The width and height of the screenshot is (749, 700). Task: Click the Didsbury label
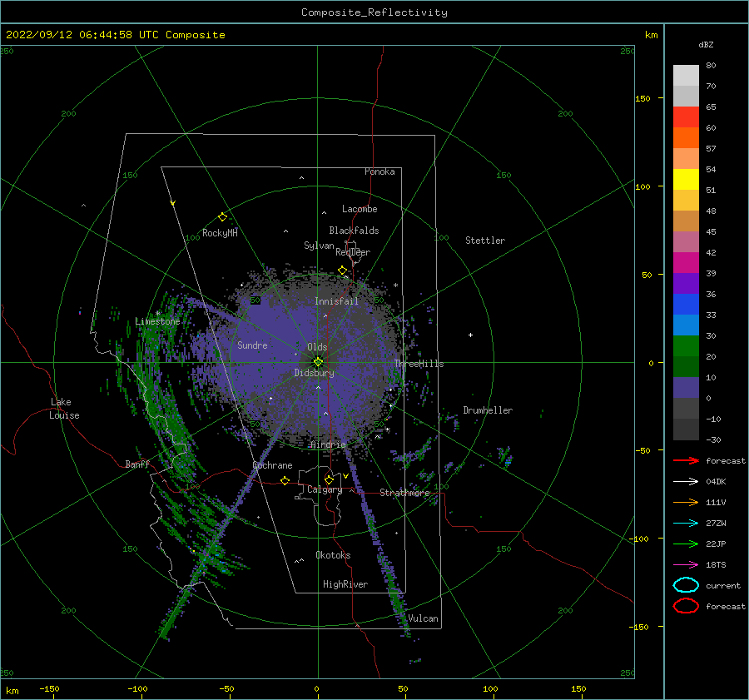[x=314, y=373]
